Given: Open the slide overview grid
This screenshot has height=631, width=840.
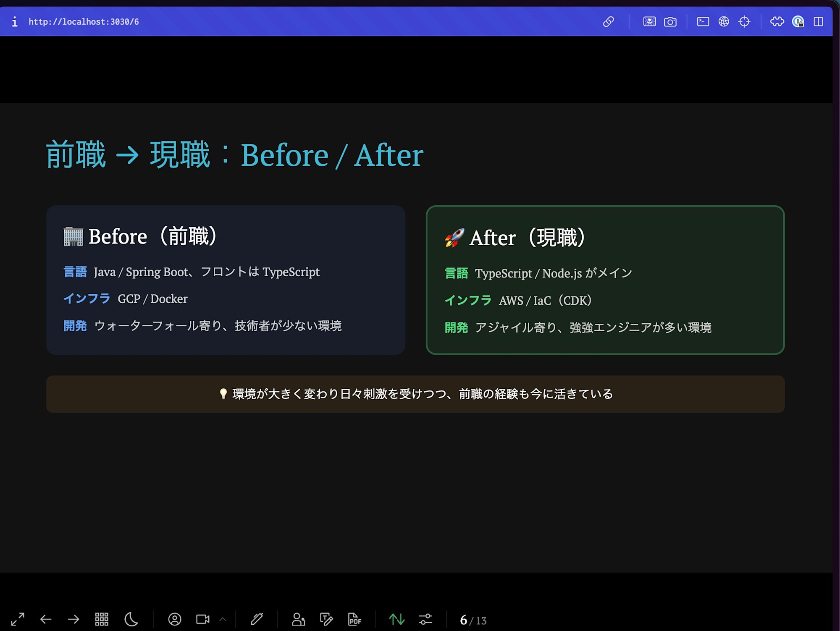Looking at the screenshot, I should [x=102, y=619].
